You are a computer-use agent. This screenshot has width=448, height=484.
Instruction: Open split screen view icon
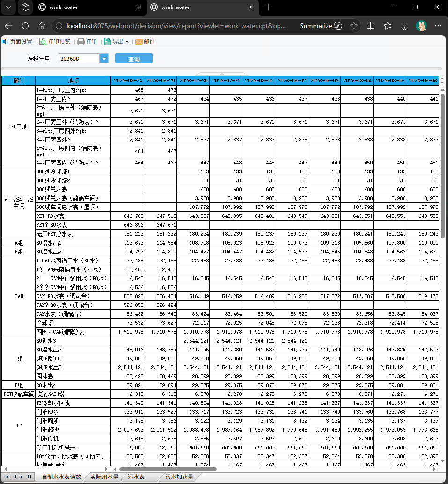pos(371,26)
